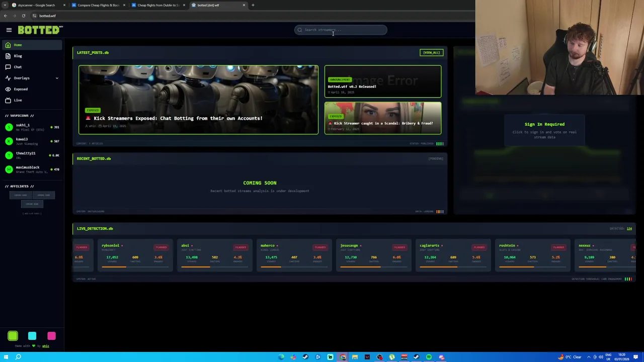Expand the Overlays sidebar chevron

57,78
